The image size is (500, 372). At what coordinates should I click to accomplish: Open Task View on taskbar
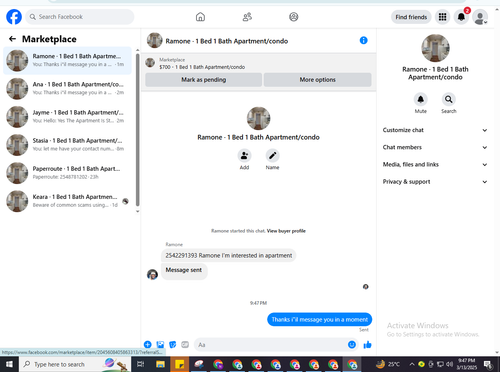(x=141, y=364)
